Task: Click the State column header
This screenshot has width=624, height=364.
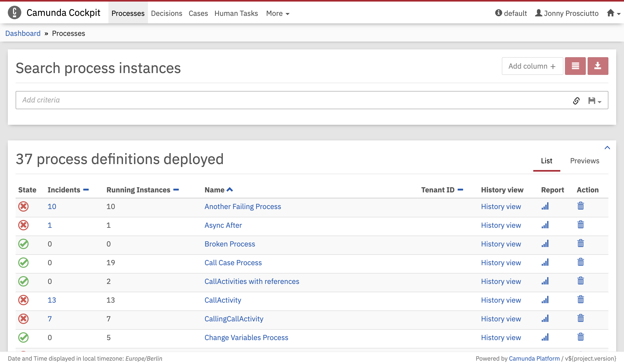Action: coord(27,190)
